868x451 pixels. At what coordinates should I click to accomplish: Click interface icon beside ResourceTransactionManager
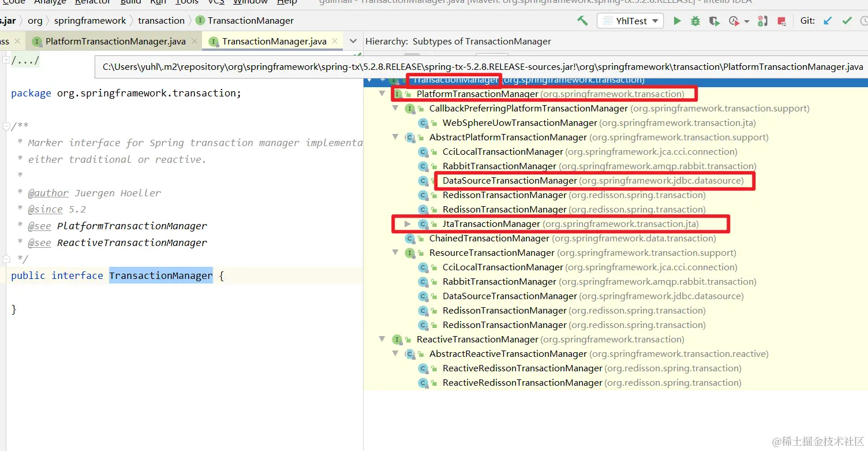410,253
